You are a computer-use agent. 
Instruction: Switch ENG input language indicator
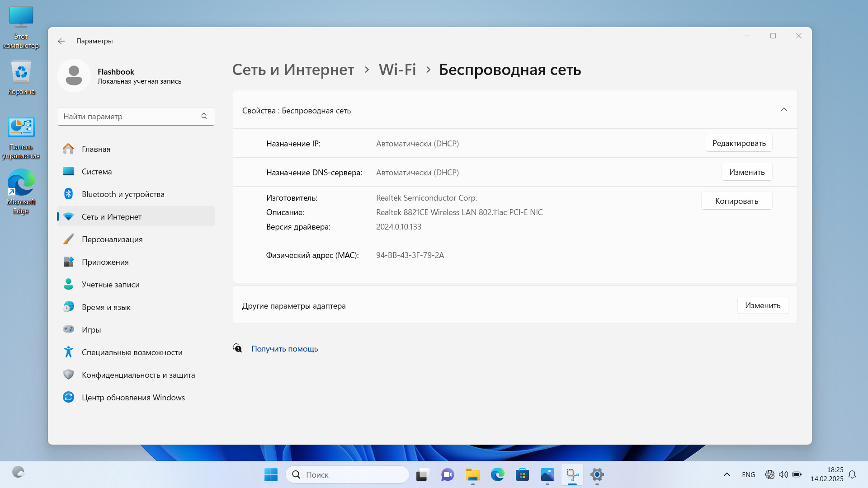(748, 474)
